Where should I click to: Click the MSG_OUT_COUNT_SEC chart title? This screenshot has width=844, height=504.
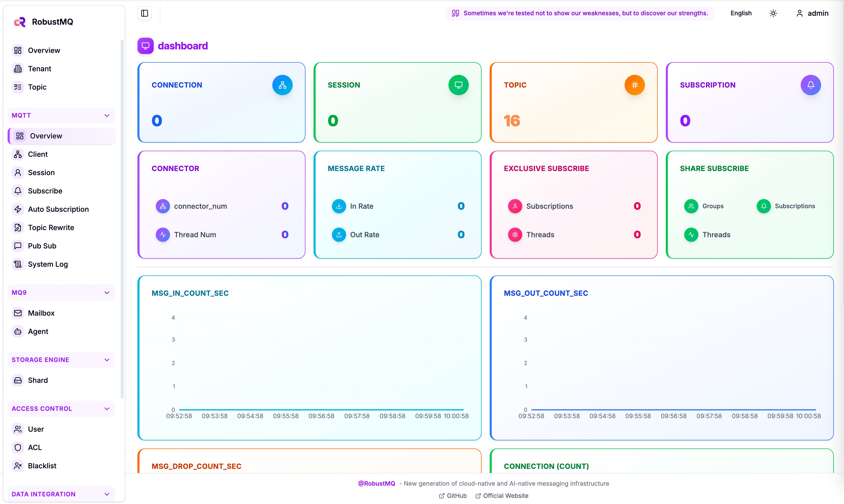click(546, 293)
